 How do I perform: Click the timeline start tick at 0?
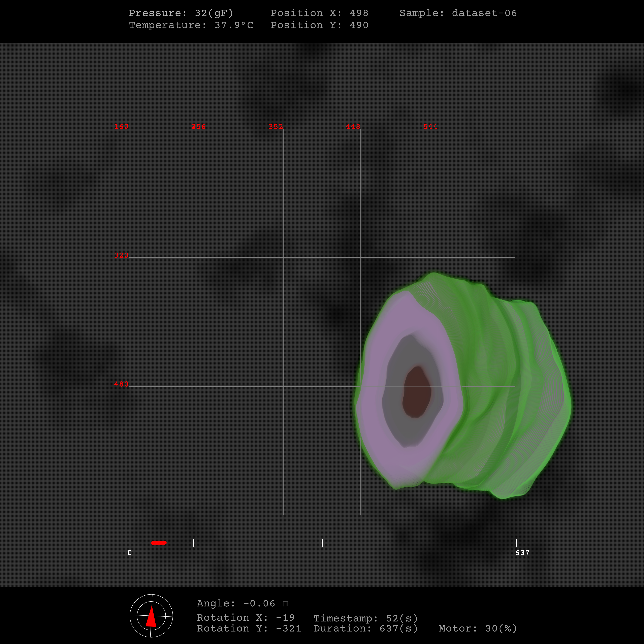(x=129, y=543)
